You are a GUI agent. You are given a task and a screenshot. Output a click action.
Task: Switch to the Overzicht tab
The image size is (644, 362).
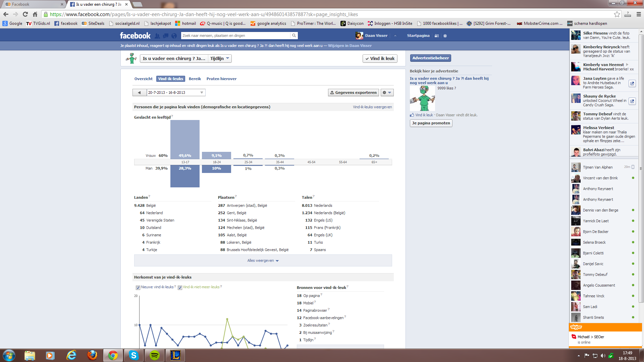click(x=143, y=79)
